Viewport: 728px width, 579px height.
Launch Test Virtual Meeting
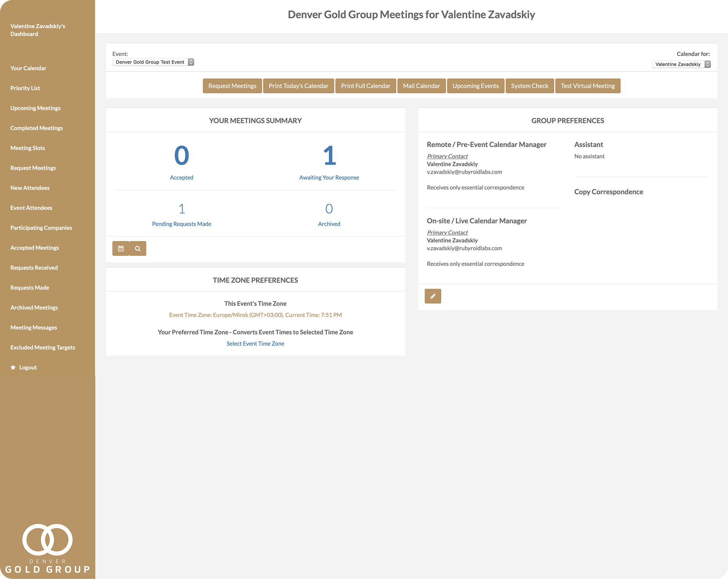588,86
